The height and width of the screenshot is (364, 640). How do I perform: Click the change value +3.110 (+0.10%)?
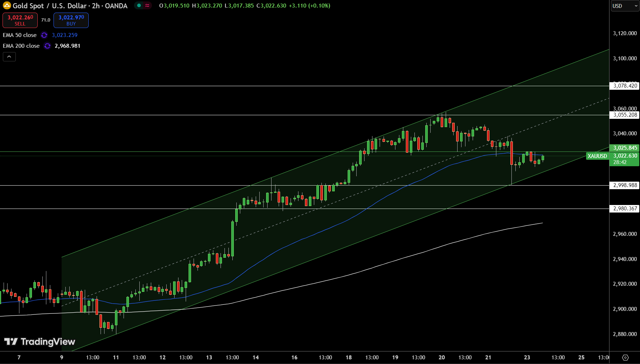coord(310,6)
